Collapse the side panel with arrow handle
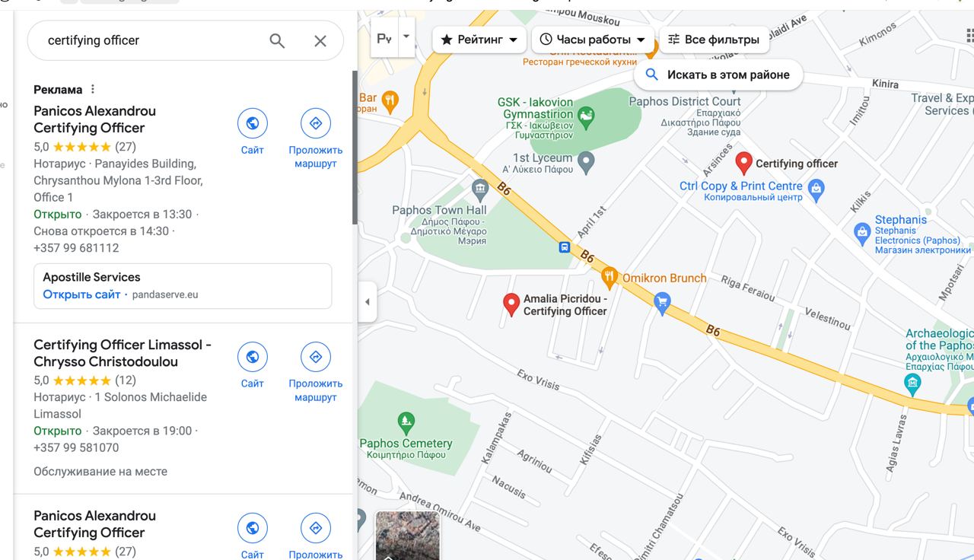This screenshot has width=974, height=560. point(368,302)
